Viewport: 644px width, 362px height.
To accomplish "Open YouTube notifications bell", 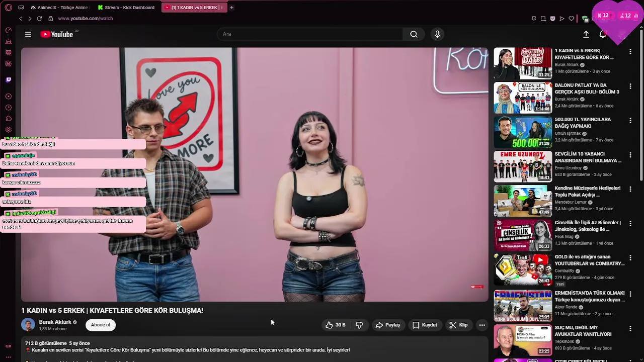I will (x=603, y=34).
